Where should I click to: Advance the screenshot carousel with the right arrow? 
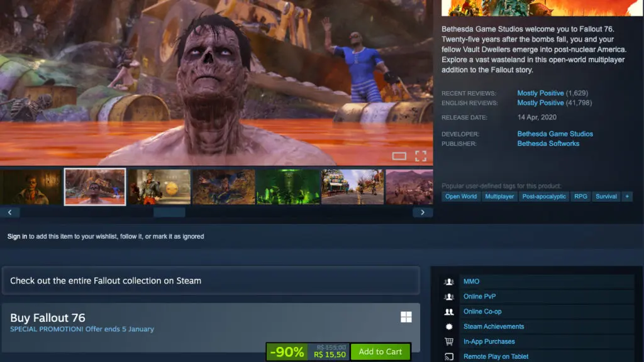423,212
